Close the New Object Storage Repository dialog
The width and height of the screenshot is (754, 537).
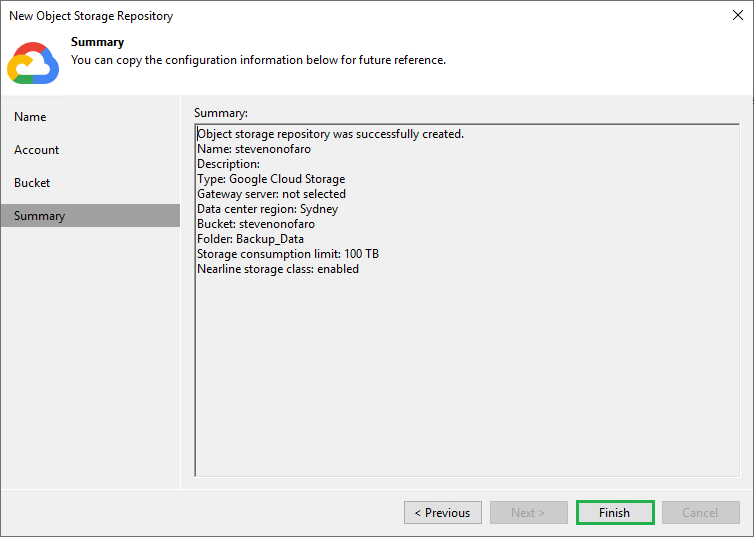(736, 15)
